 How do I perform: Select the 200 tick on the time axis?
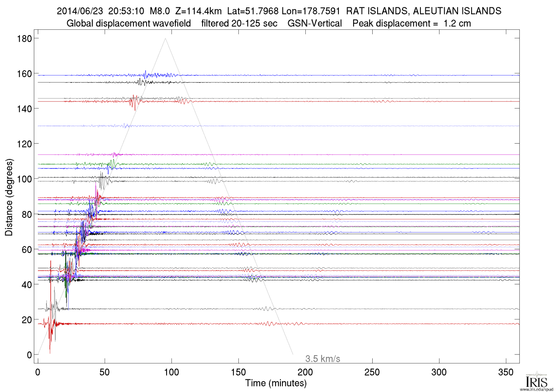pyautogui.click(x=305, y=372)
